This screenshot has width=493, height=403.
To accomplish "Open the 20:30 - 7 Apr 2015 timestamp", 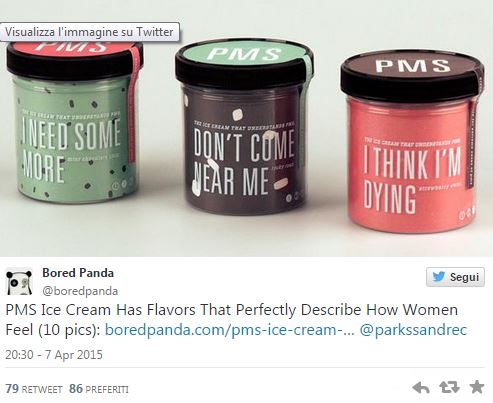I will [54, 354].
